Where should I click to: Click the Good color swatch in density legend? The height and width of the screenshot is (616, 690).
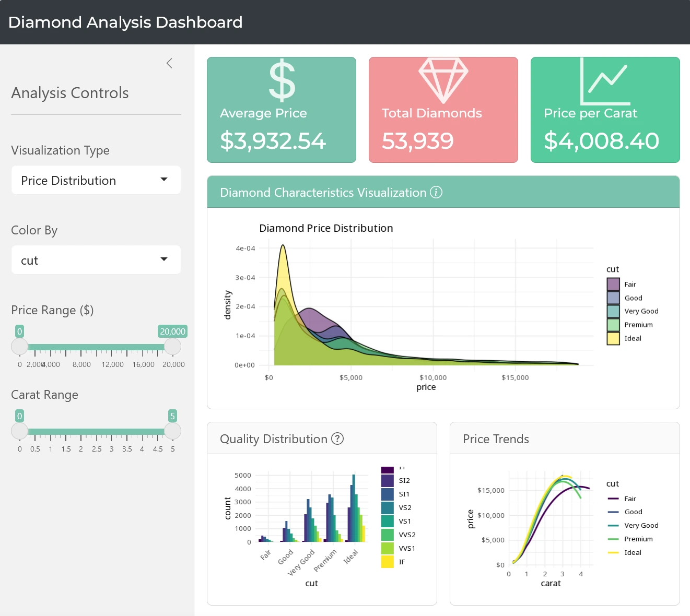click(x=613, y=298)
